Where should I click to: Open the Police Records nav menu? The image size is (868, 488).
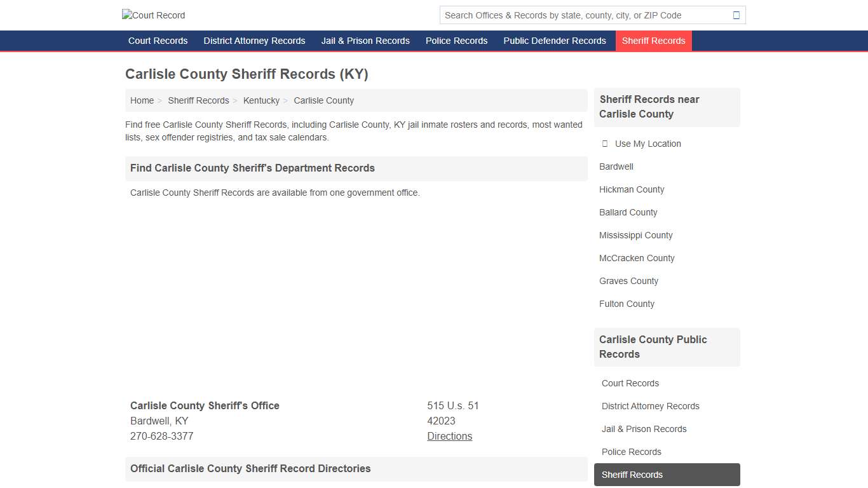tap(456, 41)
